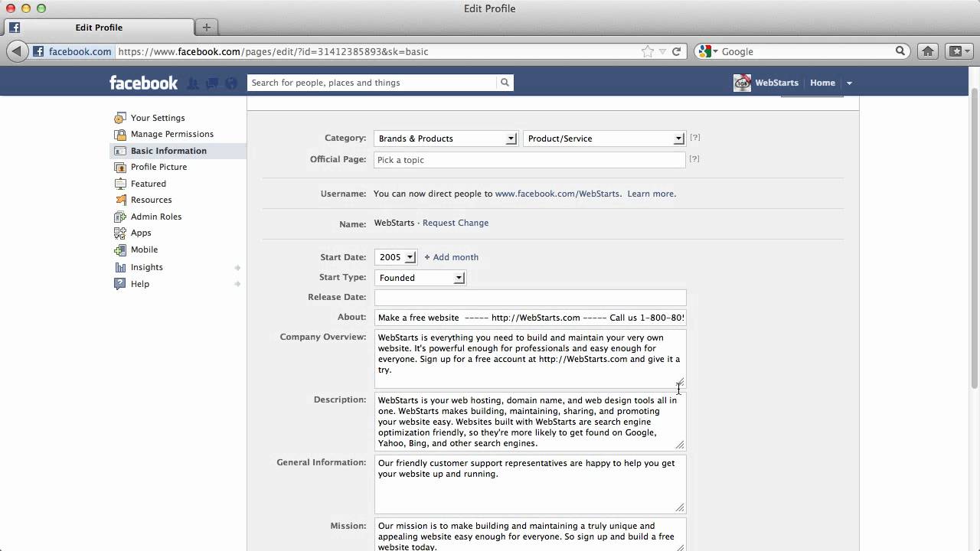Image resolution: width=980 pixels, height=551 pixels.
Task: Expand the Help arrow in the sidebar
Action: (237, 284)
